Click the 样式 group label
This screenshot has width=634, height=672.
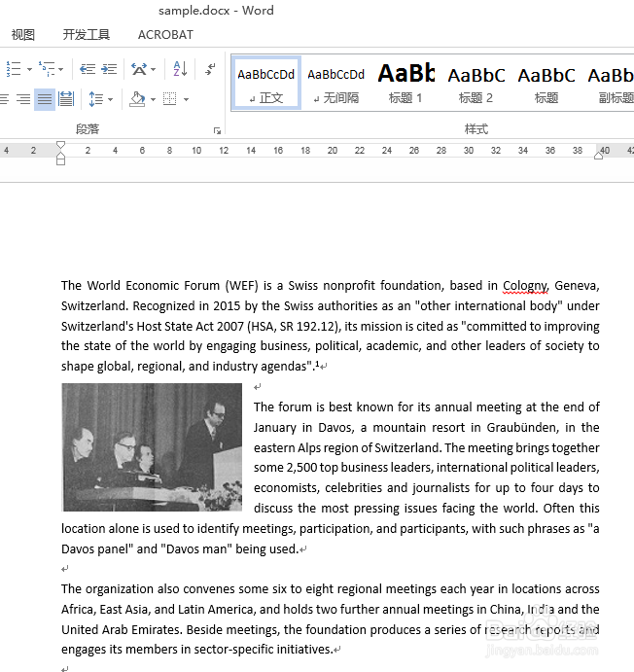coord(475,129)
